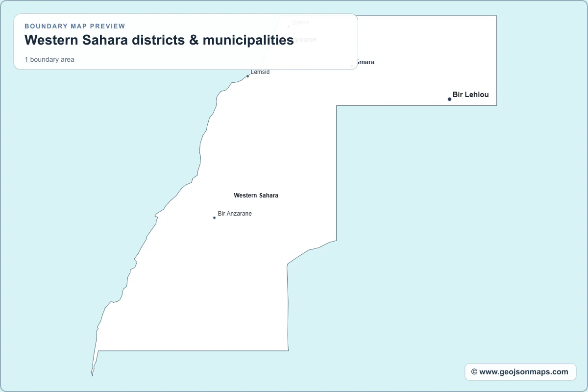
Task: Click the '1 boundary area' text
Action: point(49,59)
